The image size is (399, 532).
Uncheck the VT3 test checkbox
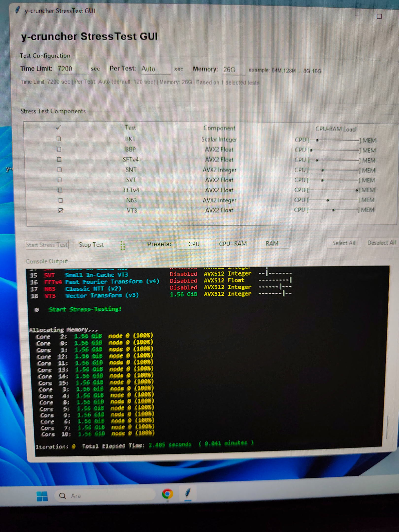click(61, 211)
